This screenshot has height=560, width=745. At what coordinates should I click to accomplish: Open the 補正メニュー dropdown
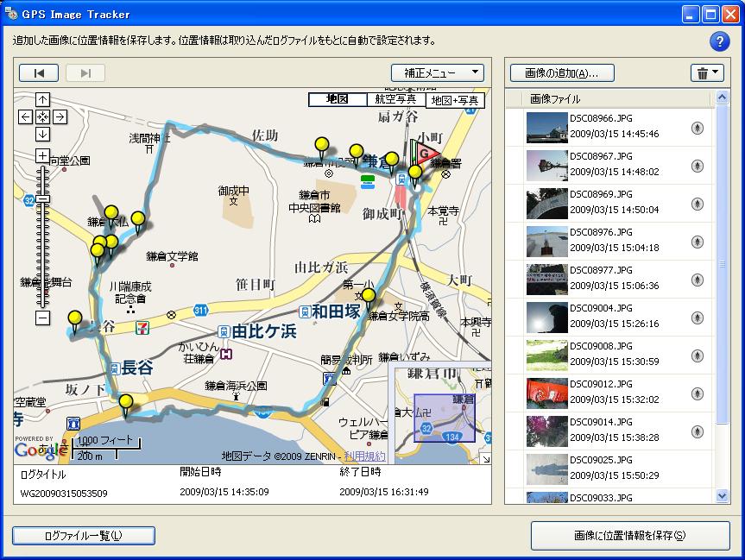coord(437,73)
